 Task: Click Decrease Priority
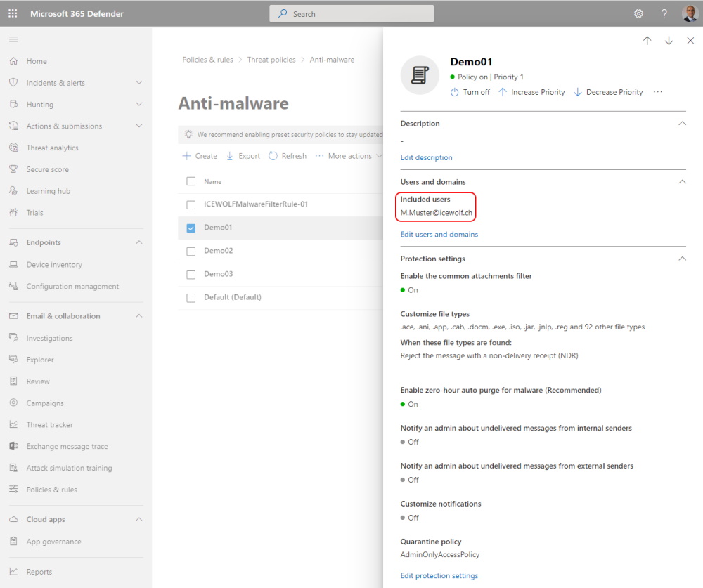[x=608, y=92]
